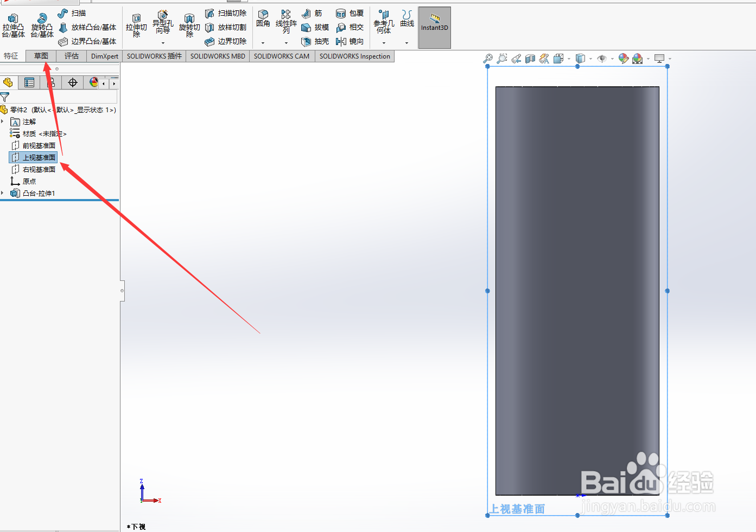The height and width of the screenshot is (532, 756).
Task: Click the 扫描切除 swept cut tool
Action: click(226, 13)
